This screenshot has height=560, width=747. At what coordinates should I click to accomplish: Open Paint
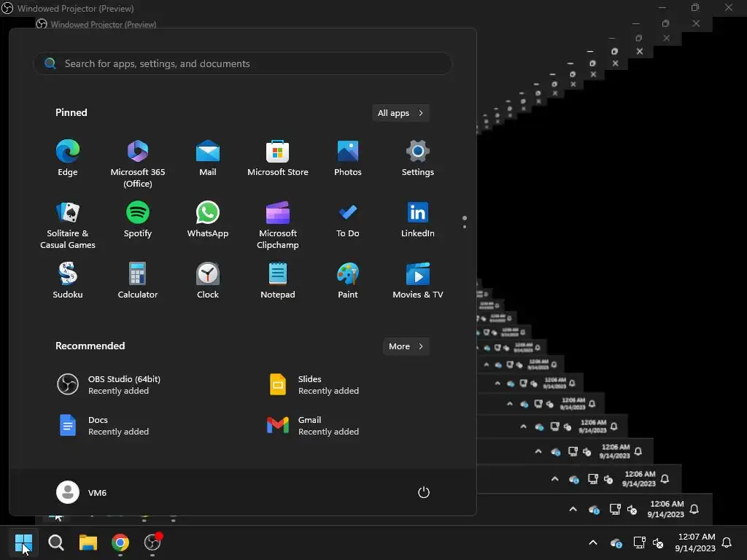348,281
